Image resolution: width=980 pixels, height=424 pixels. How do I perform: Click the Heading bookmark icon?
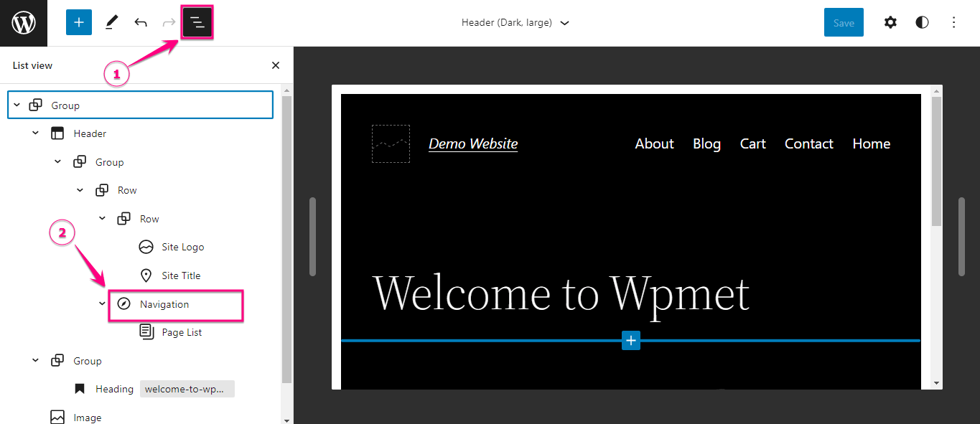click(x=80, y=389)
